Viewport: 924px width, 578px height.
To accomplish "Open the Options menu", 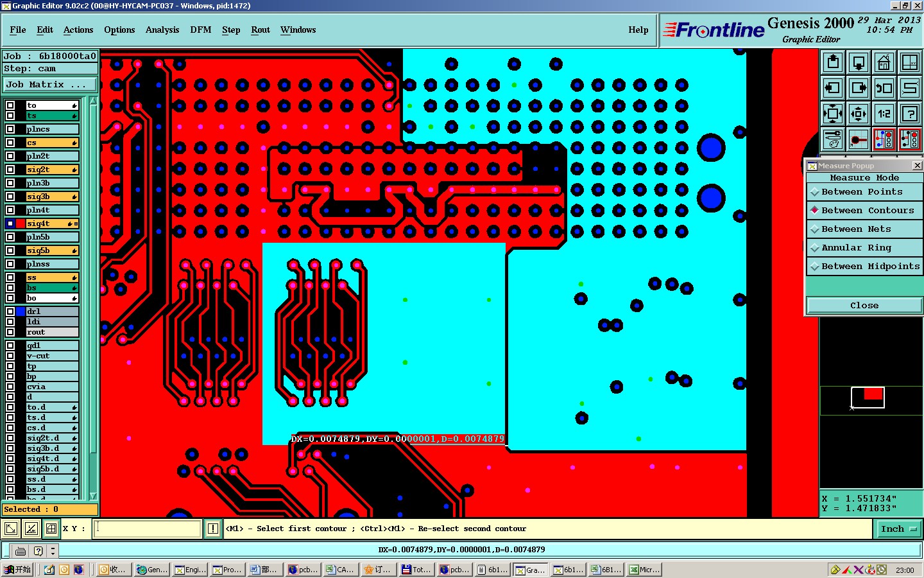I will 119,30.
